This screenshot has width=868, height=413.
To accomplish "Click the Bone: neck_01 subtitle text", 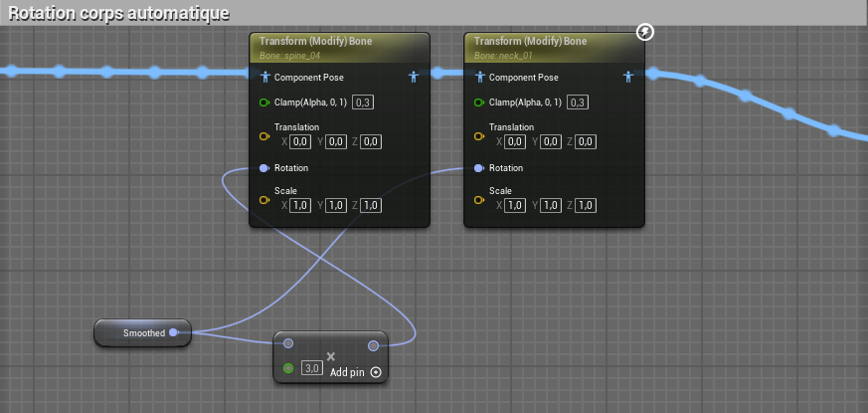I will [504, 56].
